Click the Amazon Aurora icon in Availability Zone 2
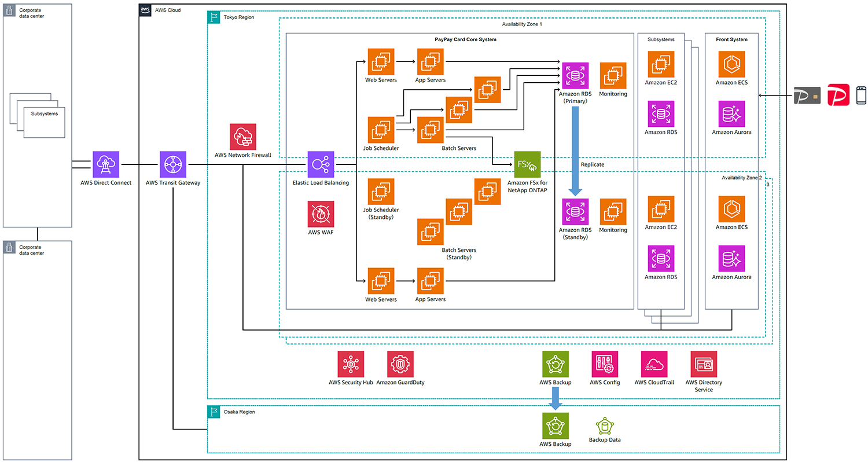 click(731, 259)
